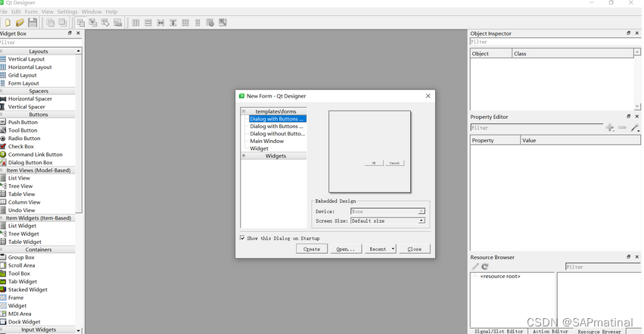Click the Break Layout toolbar icon
The height and width of the screenshot is (334, 644).
210,23
